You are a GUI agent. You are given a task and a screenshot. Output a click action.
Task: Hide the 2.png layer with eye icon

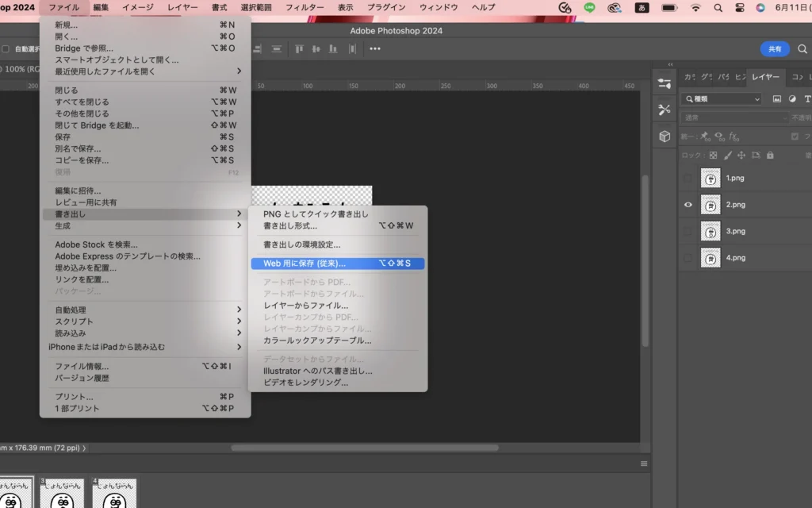(x=688, y=205)
